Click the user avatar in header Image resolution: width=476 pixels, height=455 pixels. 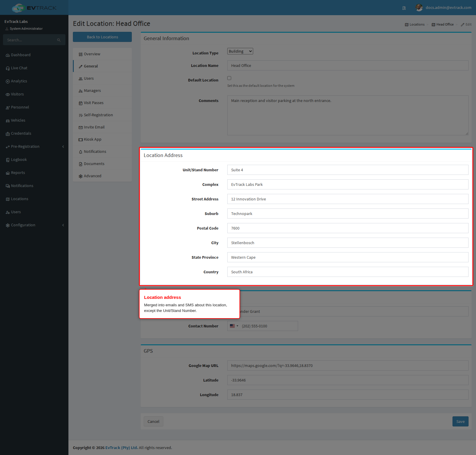pyautogui.click(x=419, y=8)
